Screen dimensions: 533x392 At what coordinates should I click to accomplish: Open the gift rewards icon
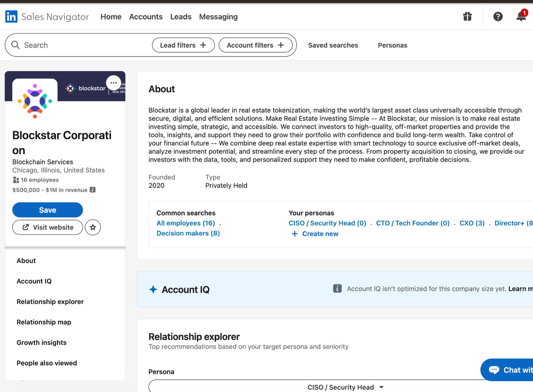[467, 16]
